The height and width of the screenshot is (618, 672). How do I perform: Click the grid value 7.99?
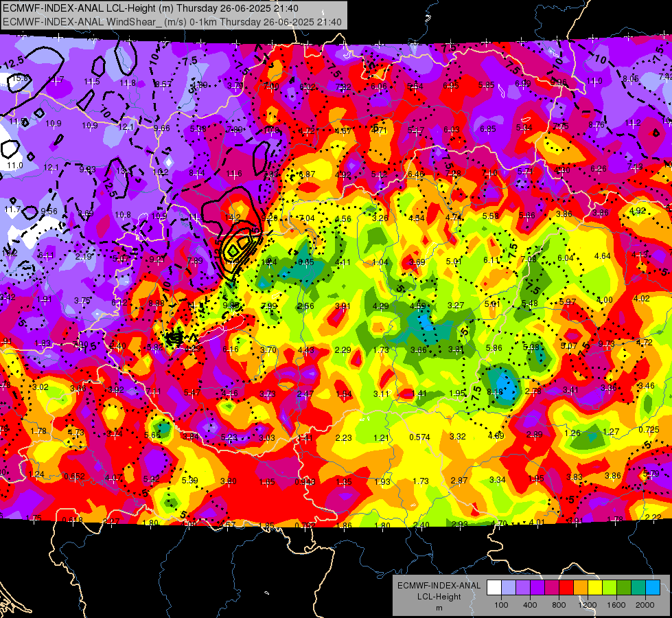(x=268, y=306)
